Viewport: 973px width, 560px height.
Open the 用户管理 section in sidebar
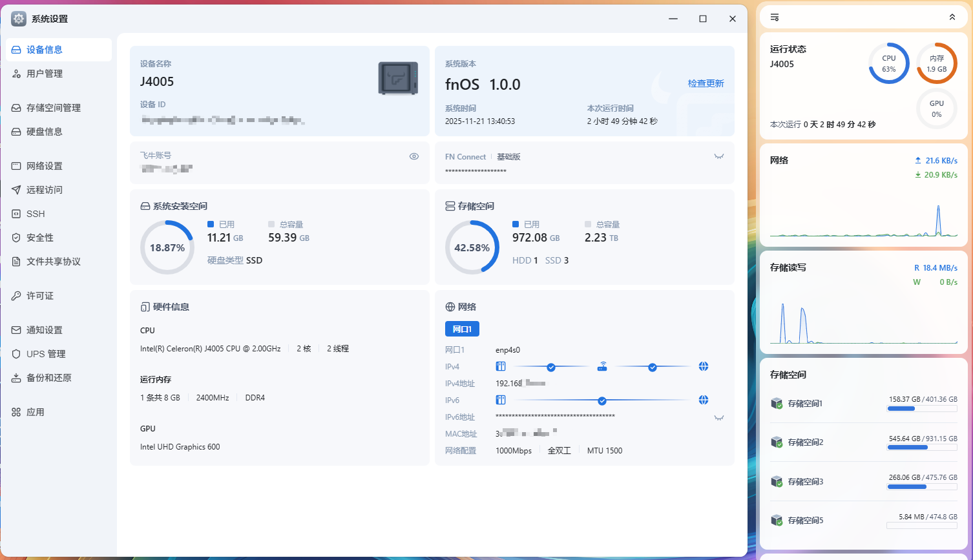(44, 74)
